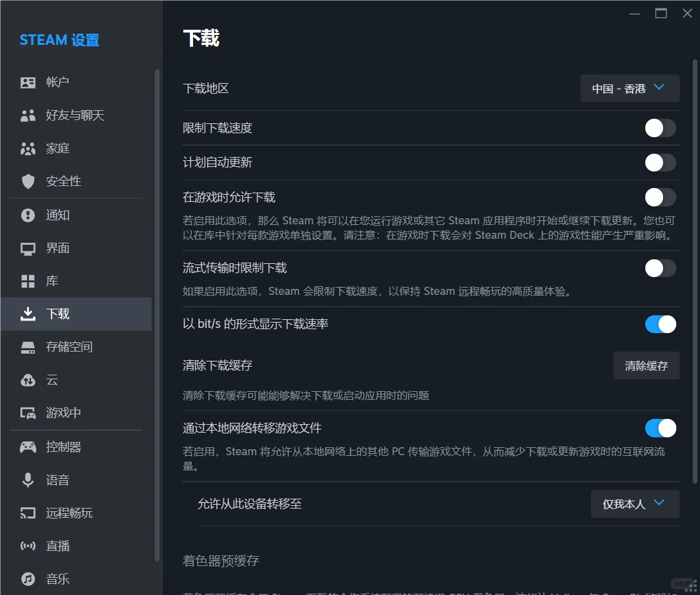Open the 远程畅玩 settings page
Image resolution: width=700 pixels, height=595 pixels.
tap(76, 513)
